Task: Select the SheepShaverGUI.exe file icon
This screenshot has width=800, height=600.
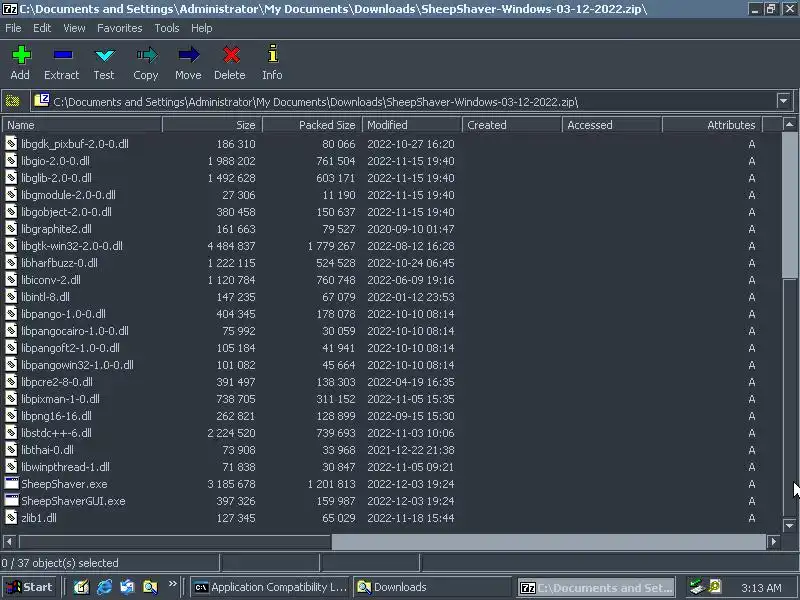Action: [x=12, y=500]
